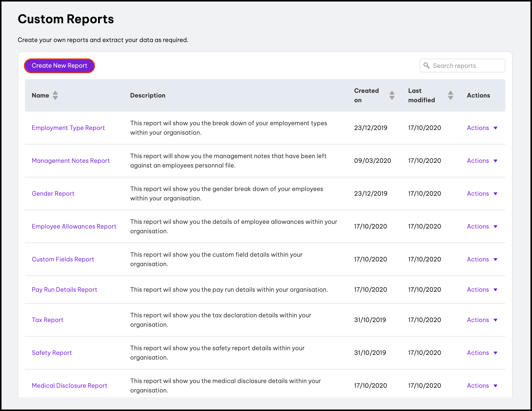Sort by Created on column arrows
Screen dimensions: 532x411
click(x=392, y=96)
